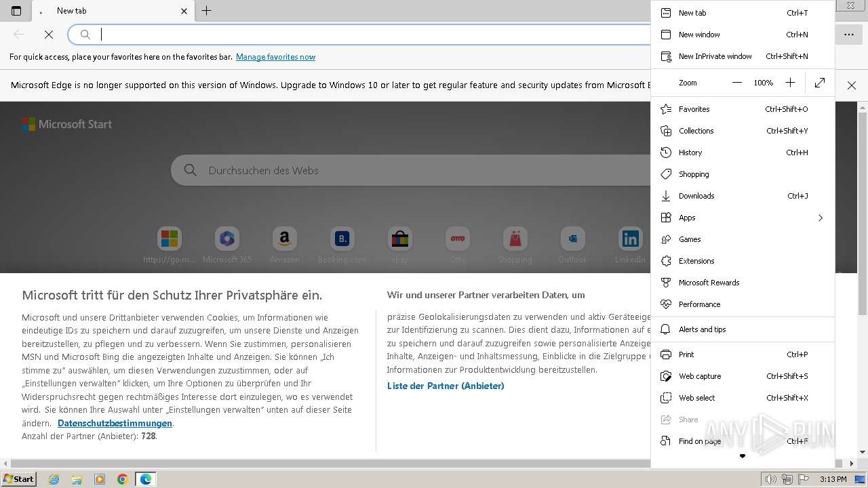Click the 3:13 PM system clock
Image resolution: width=868 pixels, height=488 pixels.
[833, 479]
